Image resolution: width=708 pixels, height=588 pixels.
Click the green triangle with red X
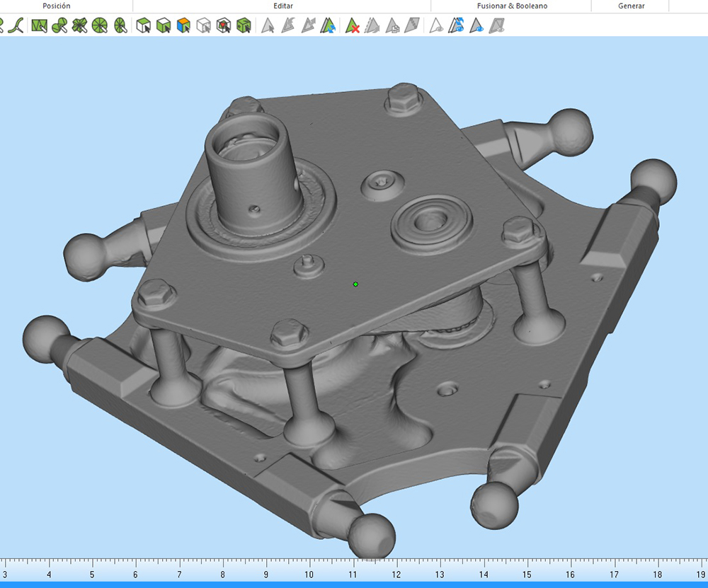(x=352, y=26)
